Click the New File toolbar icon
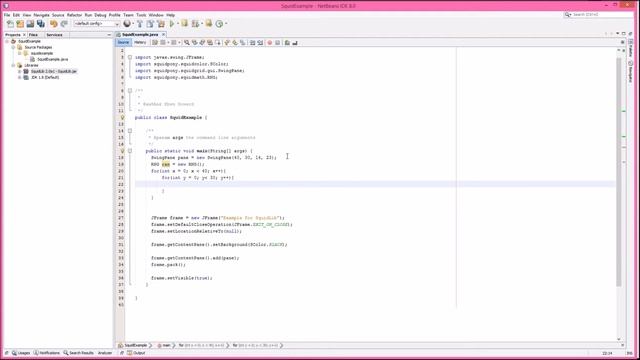Image resolution: width=640 pixels, height=360 pixels. coord(10,24)
